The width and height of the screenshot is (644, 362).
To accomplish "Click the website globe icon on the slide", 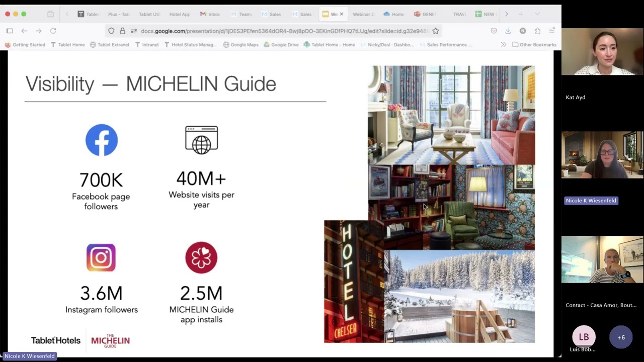I will click(x=201, y=140).
